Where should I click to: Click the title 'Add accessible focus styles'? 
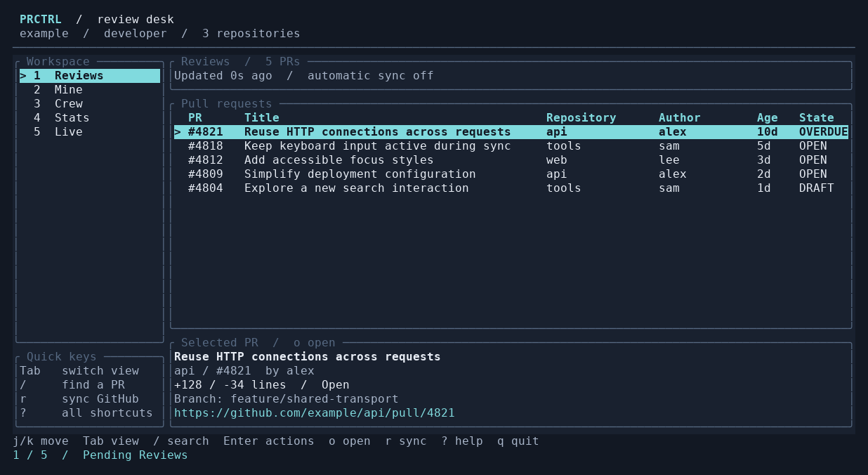(x=339, y=160)
